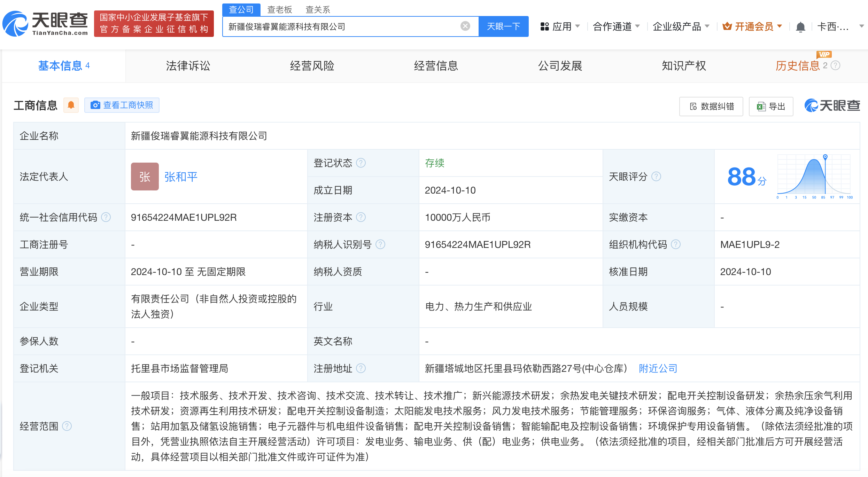
Task: Click the 附近公司 link near registered address
Action: [x=657, y=368]
